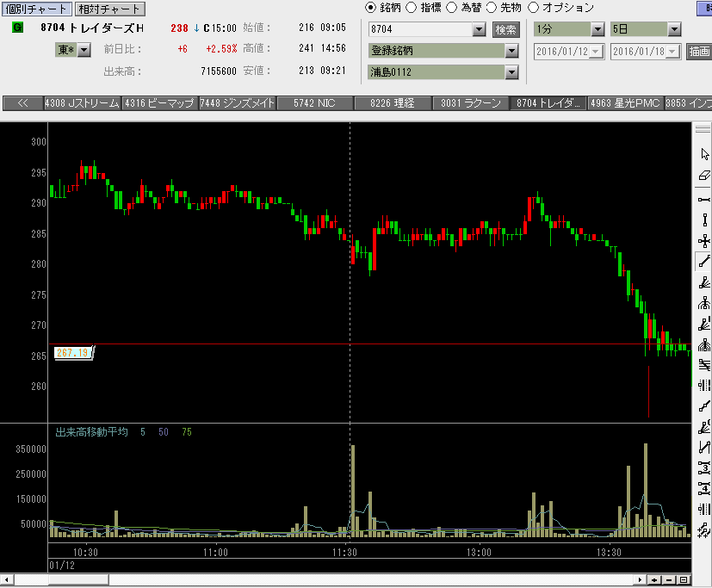Choose the vertical line drawing tool
Screen dimensions: 712x588
point(704,220)
